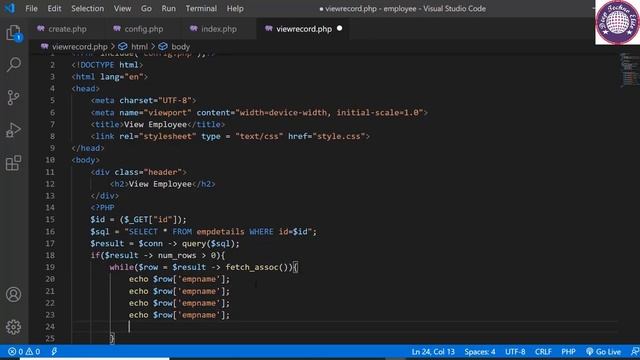Click the <?PHP tag on line 14

point(102,208)
